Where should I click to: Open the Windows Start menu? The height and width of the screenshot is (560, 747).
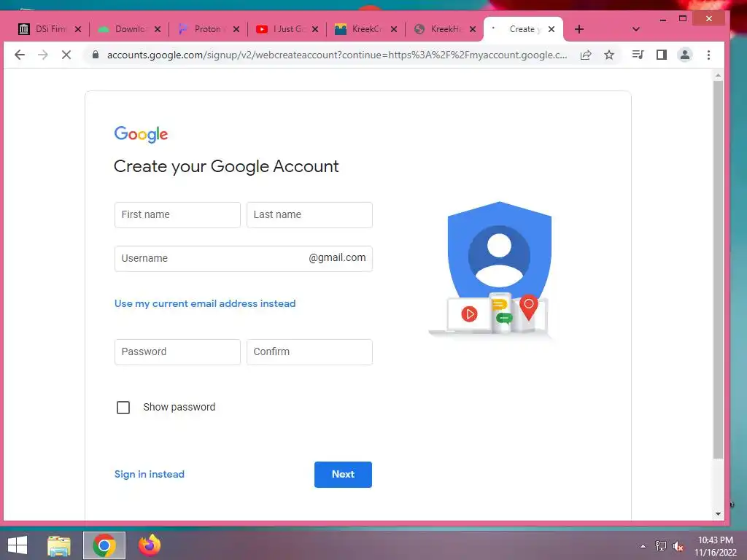18,545
